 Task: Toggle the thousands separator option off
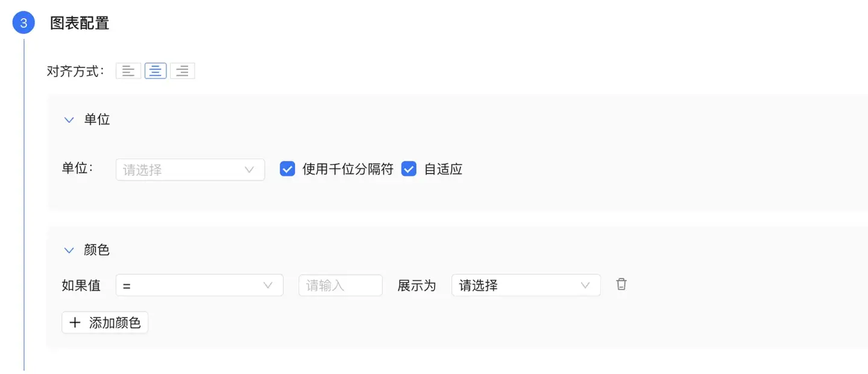[x=287, y=169]
